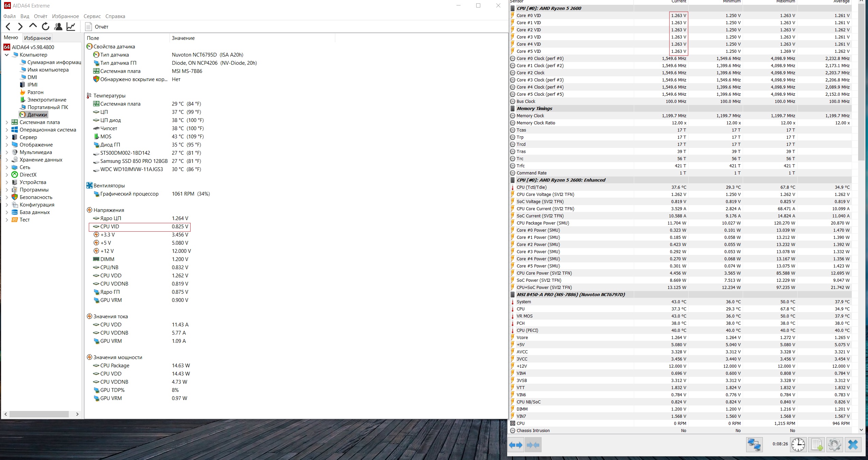Switch to the Избранное tab
The height and width of the screenshot is (460, 868).
tap(37, 38)
